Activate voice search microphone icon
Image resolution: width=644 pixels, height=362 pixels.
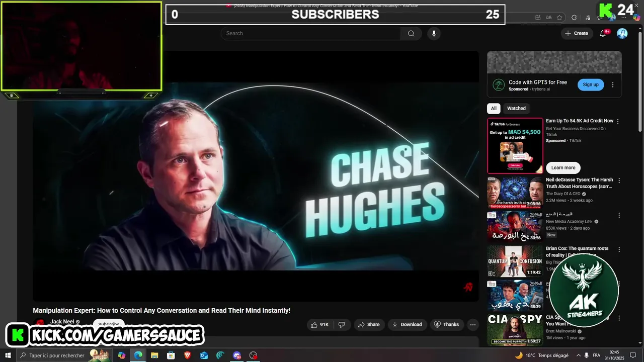434,33
